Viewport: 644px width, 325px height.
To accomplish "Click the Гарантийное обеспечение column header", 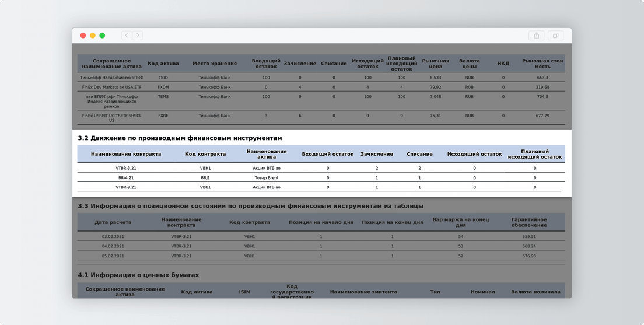I will tap(529, 222).
